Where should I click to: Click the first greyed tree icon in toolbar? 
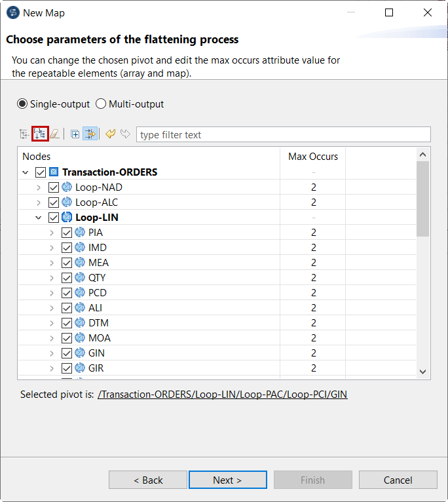point(24,134)
